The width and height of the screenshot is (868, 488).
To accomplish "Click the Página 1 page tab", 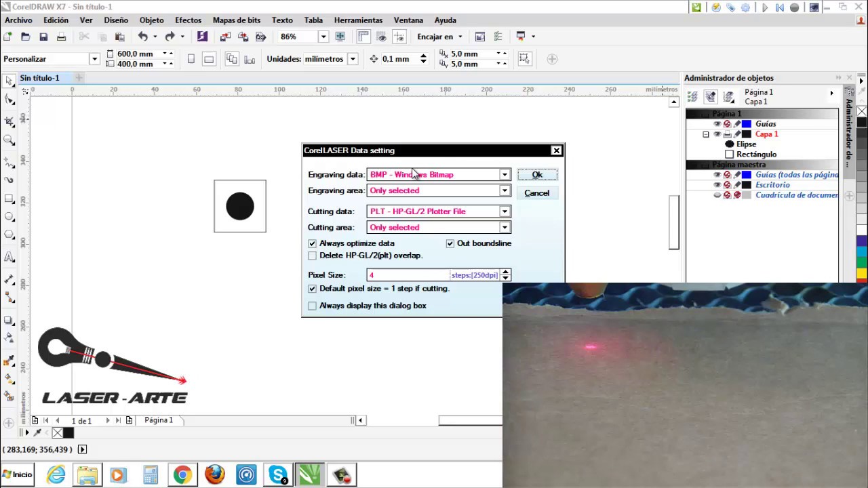I will 159,420.
